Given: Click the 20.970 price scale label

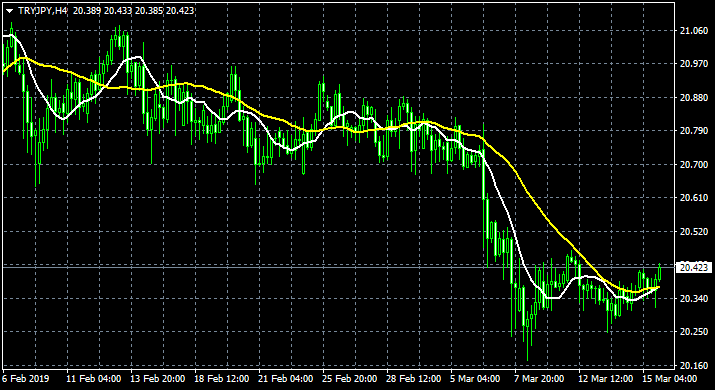Looking at the screenshot, I should [694, 64].
